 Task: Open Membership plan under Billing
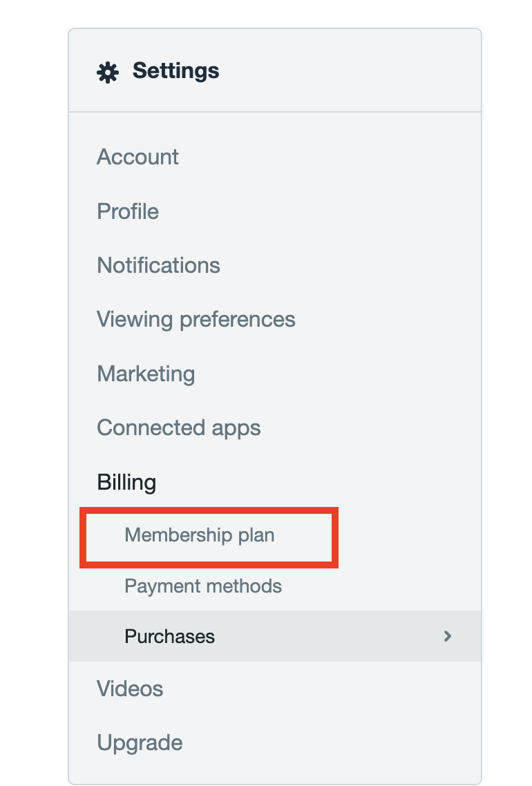[200, 535]
